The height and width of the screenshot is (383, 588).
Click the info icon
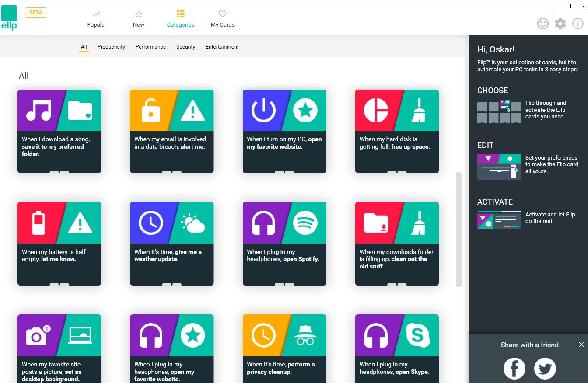(578, 24)
